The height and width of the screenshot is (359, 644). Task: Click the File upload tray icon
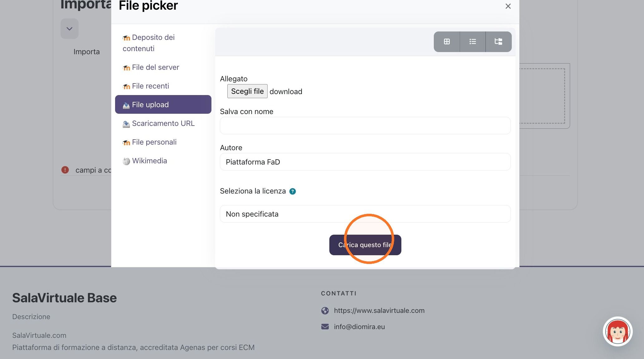point(126,105)
